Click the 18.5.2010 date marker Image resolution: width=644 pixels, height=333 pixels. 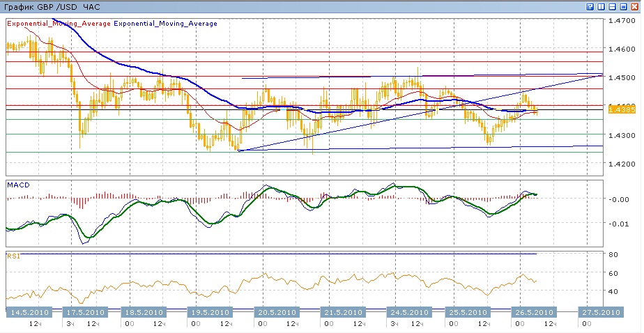[x=143, y=311]
